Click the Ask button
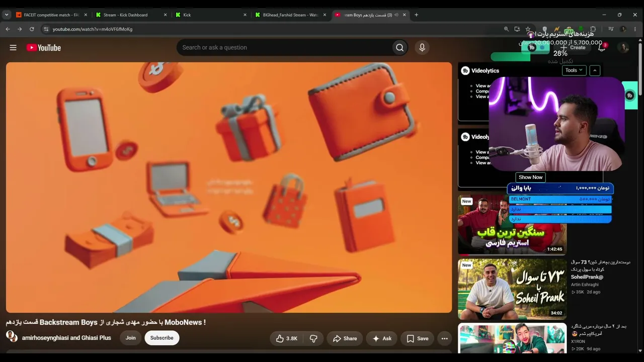 click(382, 338)
